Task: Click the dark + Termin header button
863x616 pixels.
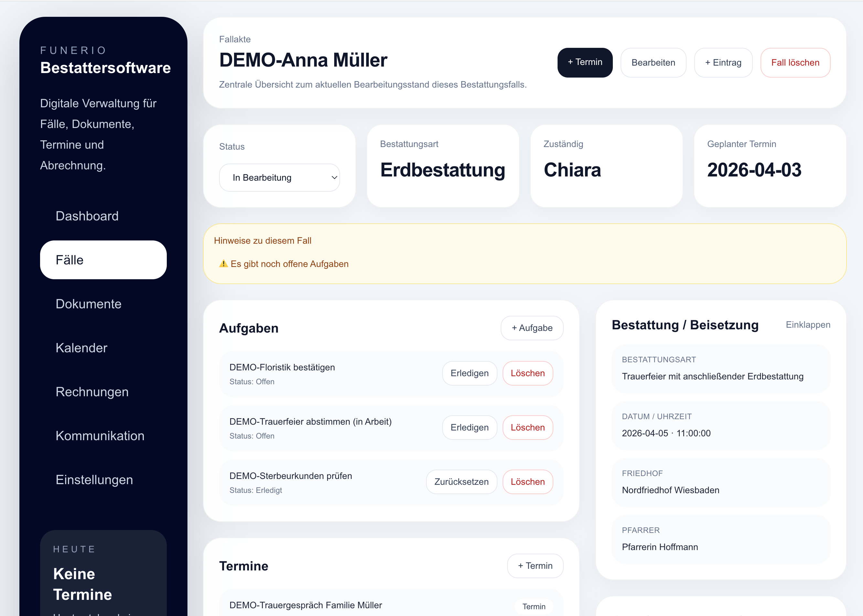Action: click(x=585, y=63)
